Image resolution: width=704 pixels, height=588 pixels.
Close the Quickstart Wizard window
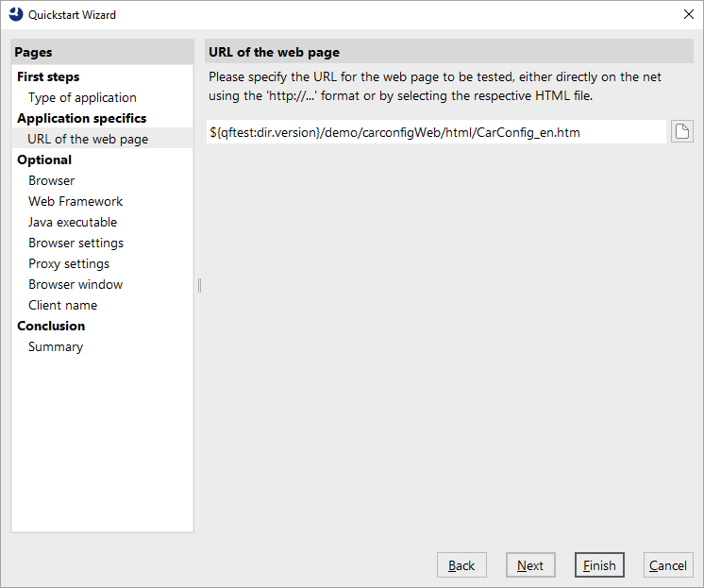tap(688, 14)
